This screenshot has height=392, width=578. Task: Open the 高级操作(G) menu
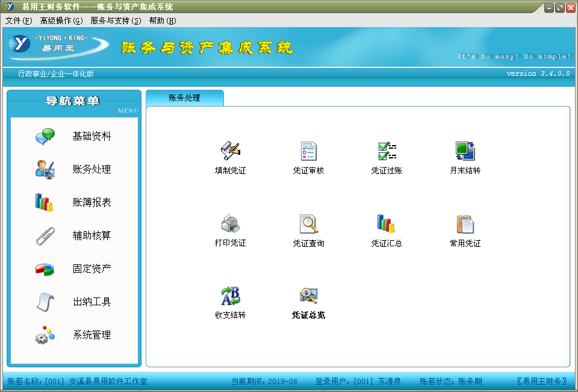pyautogui.click(x=61, y=20)
